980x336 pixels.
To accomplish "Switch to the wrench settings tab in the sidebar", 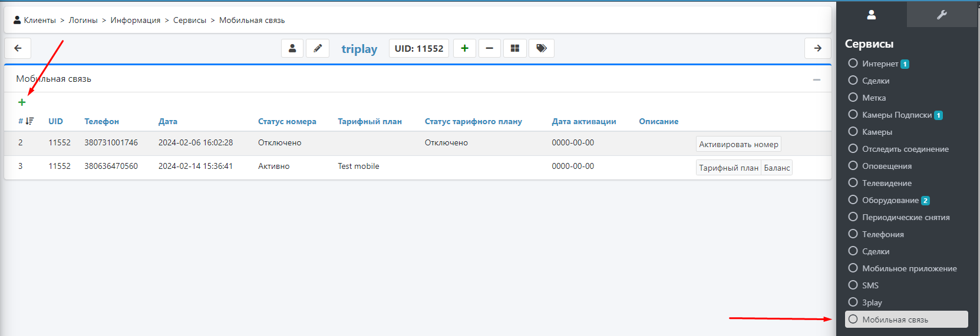I will coord(942,15).
